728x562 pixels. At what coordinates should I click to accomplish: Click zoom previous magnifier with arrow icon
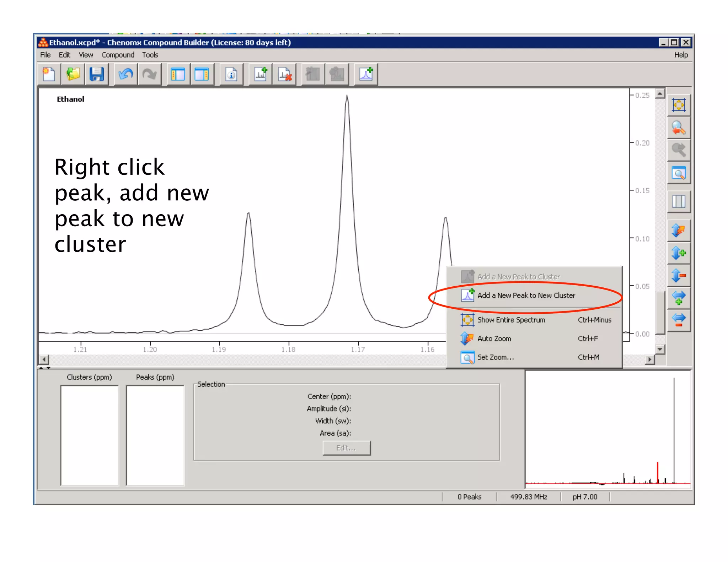pyautogui.click(x=679, y=128)
